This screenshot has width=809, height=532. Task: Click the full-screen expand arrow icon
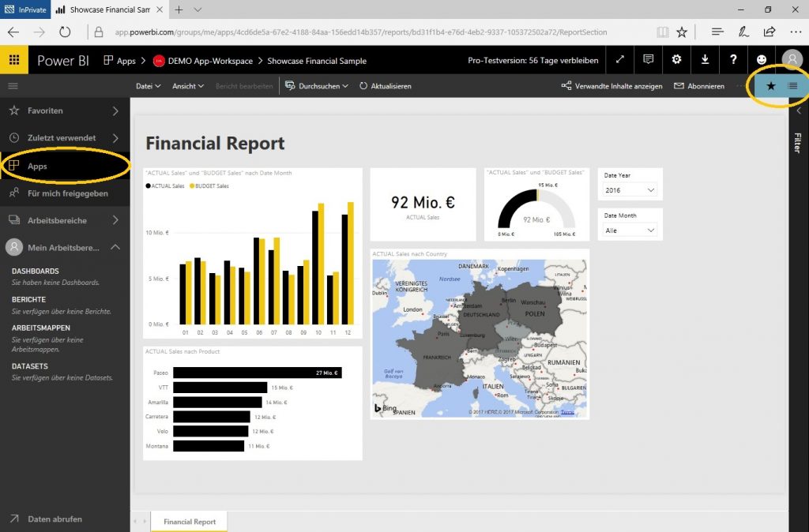(619, 59)
